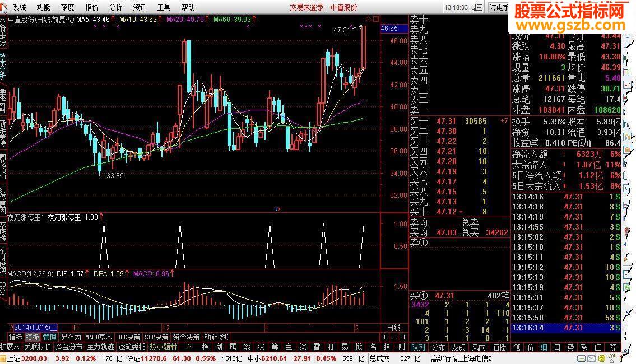Click the 雷 toolbar item

pyautogui.click(x=317, y=347)
